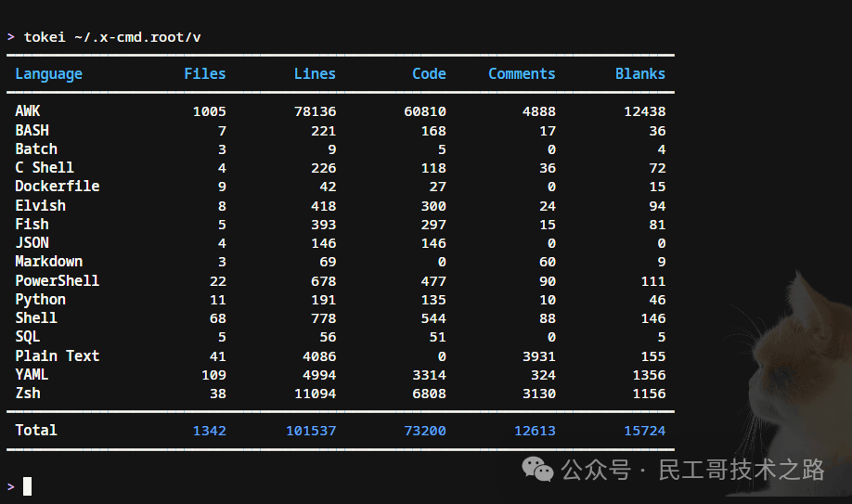The image size is (852, 504).
Task: Click the Zsh language row label
Action: pyautogui.click(x=28, y=394)
